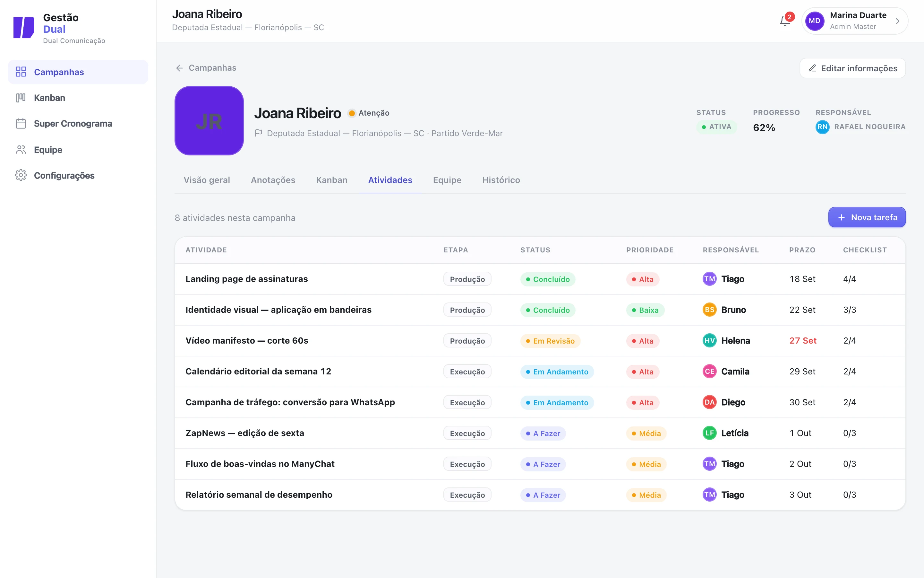The width and height of the screenshot is (924, 578).
Task: Click the Super Cronograma calendar icon
Action: click(x=21, y=124)
